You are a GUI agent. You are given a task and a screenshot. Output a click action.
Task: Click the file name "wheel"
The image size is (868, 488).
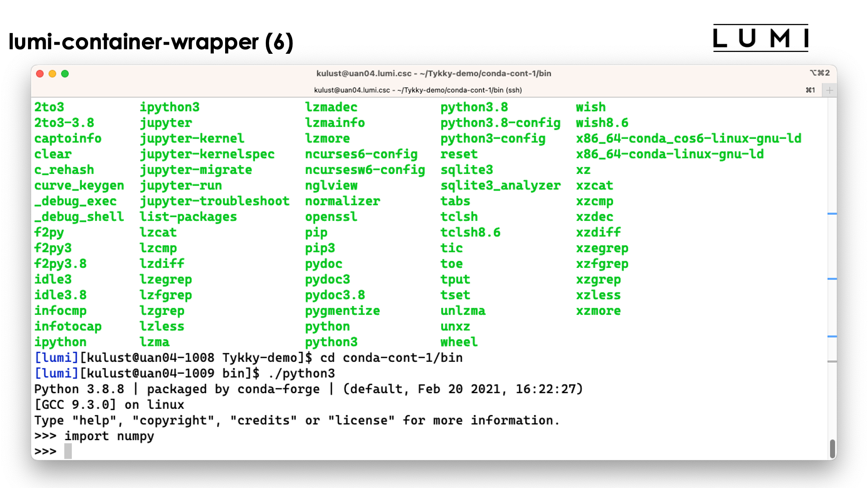459,342
